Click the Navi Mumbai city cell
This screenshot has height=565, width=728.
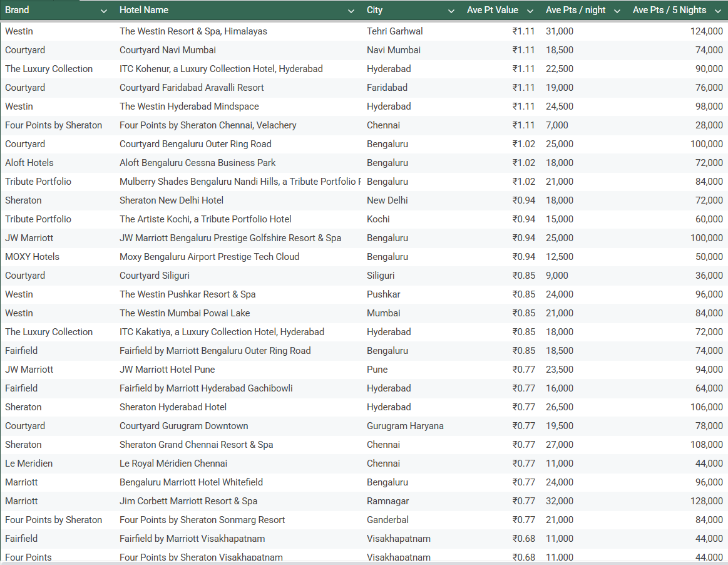point(394,49)
